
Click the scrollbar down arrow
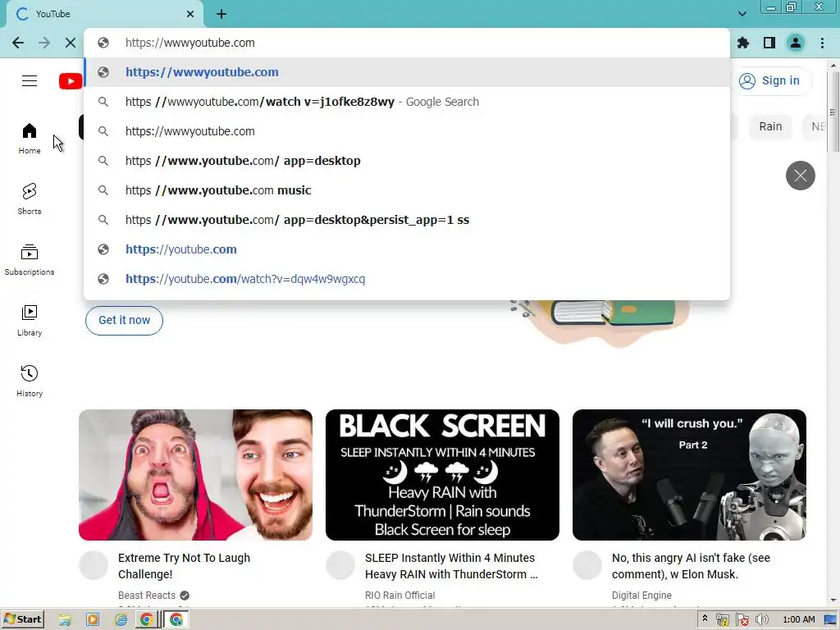tap(833, 601)
